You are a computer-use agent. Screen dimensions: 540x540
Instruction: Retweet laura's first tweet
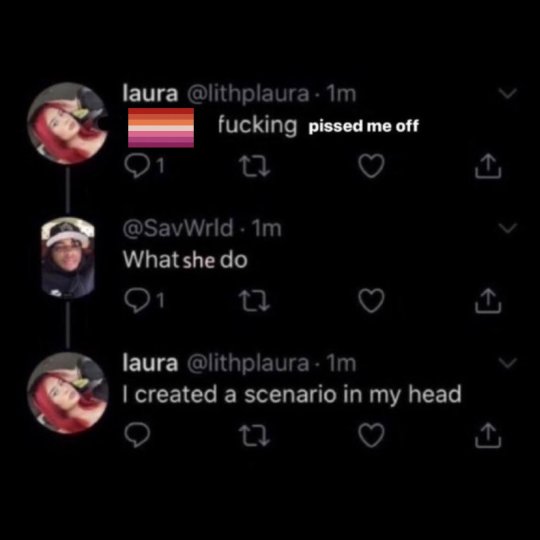point(255,166)
